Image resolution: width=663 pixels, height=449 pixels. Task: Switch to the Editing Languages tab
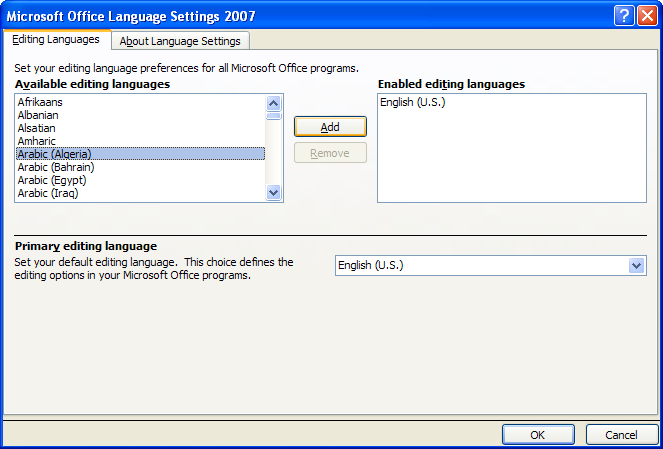(x=57, y=40)
